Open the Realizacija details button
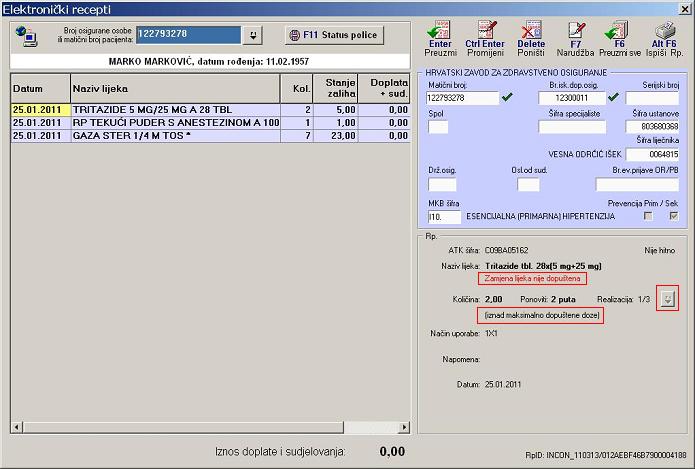695x469 pixels. coord(668,299)
